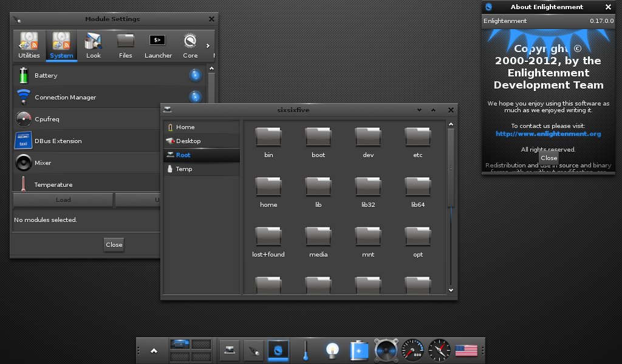This screenshot has width=622, height=364.
Task: Show more module categories using the right arrow
Action: (x=208, y=46)
